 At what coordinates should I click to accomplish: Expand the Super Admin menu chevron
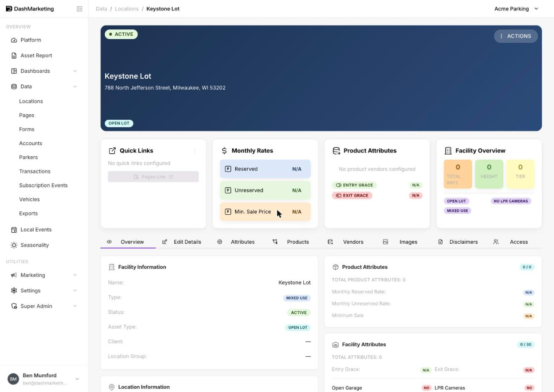75,306
